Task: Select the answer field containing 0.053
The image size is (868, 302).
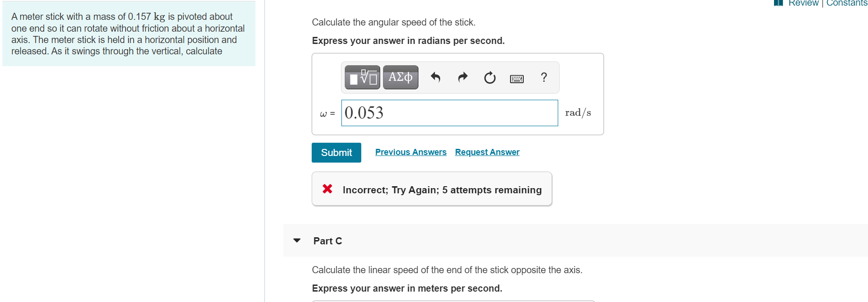Action: coord(449,113)
